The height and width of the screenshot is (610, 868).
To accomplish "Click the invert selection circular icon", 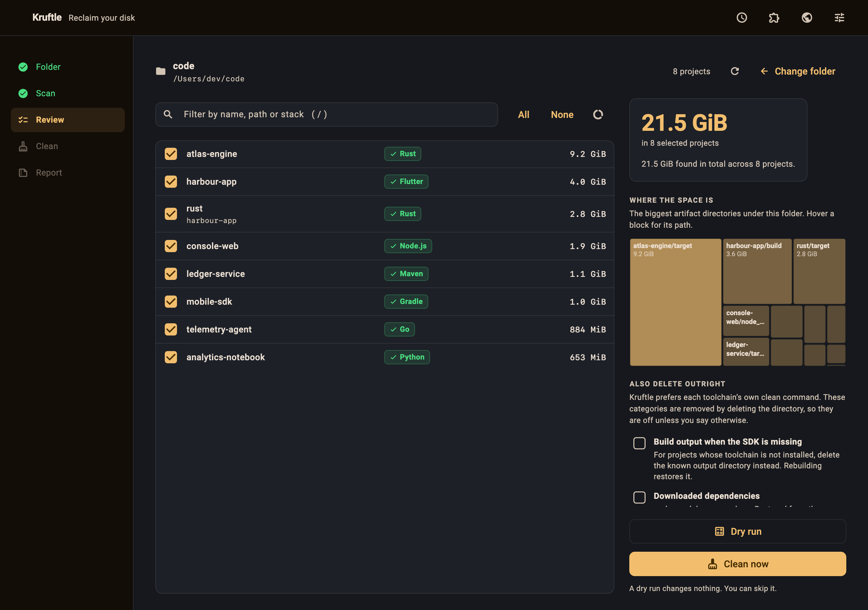I will pyautogui.click(x=598, y=115).
